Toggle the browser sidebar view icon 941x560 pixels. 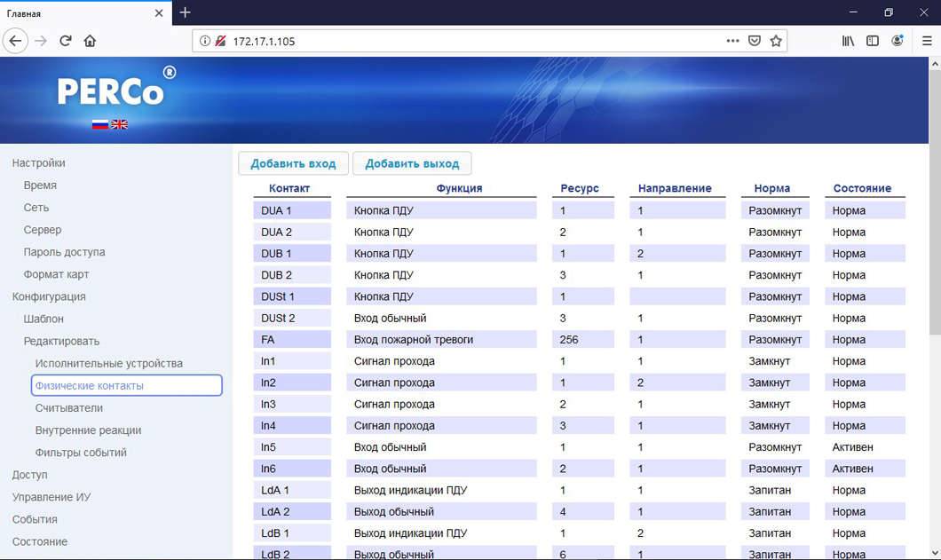click(873, 41)
